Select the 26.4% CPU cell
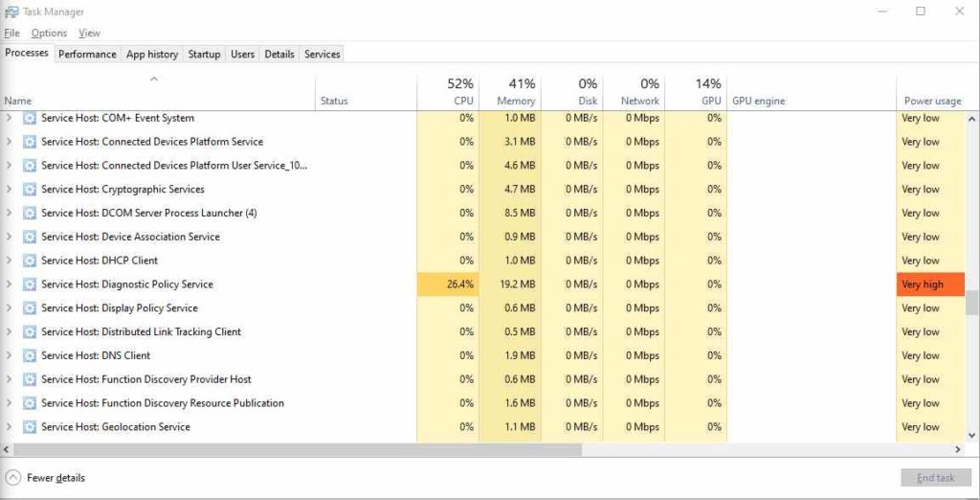This screenshot has width=980, height=500. pyautogui.click(x=448, y=284)
